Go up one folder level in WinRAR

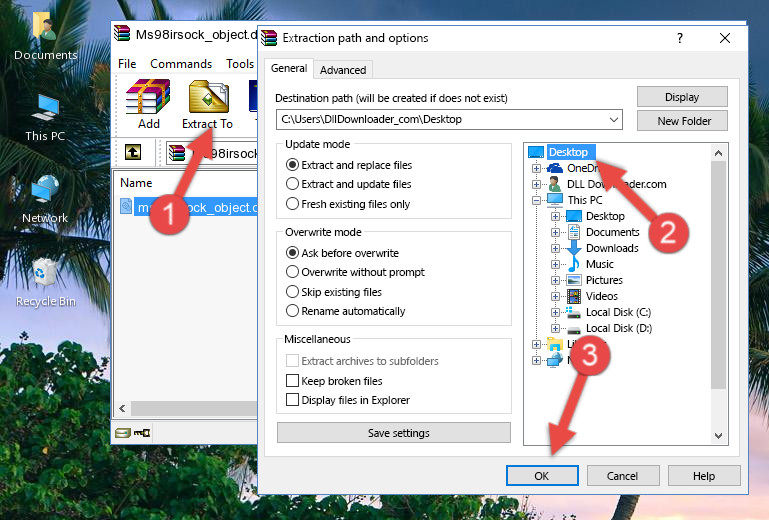click(x=133, y=152)
